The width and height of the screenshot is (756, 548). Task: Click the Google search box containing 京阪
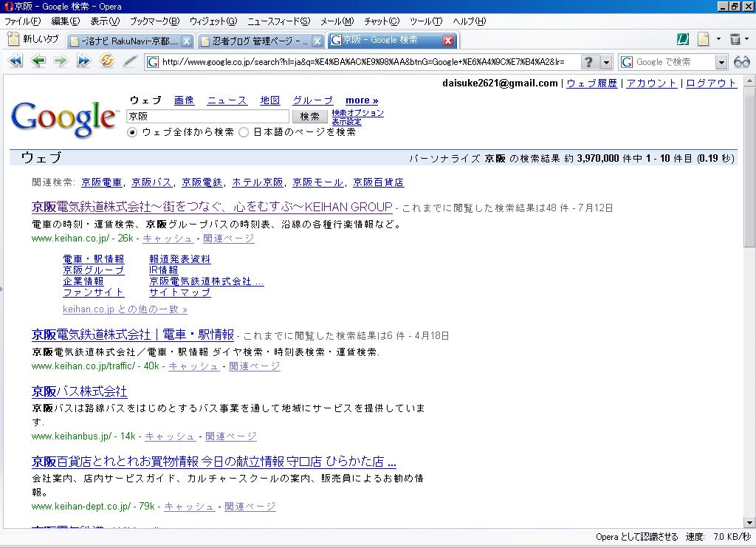207,116
